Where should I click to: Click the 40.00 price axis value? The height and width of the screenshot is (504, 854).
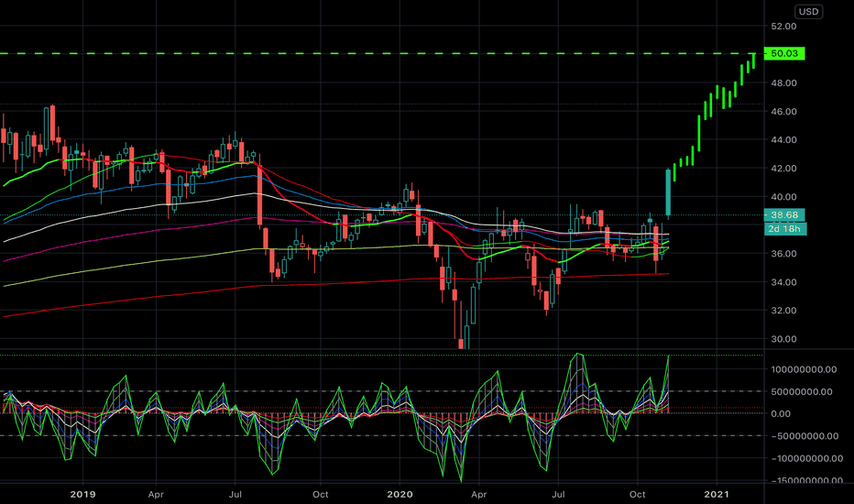coord(783,197)
